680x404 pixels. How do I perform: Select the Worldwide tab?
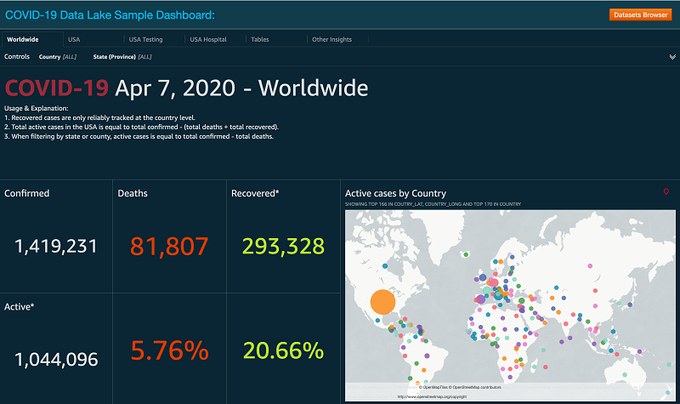(23, 39)
